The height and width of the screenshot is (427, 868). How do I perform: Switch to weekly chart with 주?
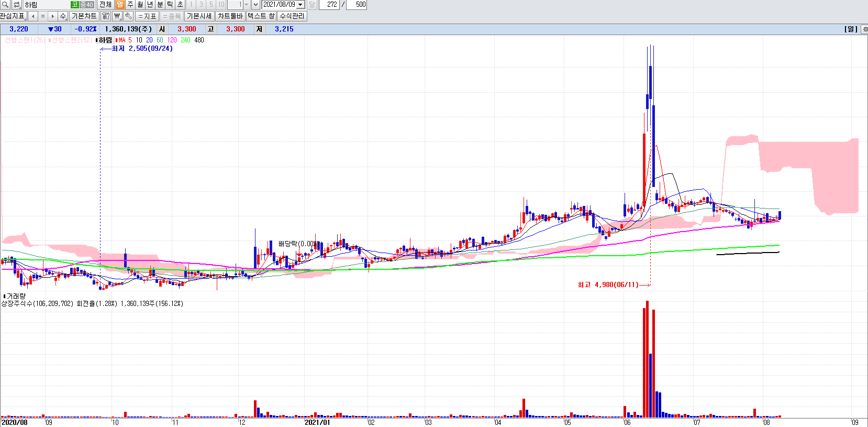[x=130, y=5]
